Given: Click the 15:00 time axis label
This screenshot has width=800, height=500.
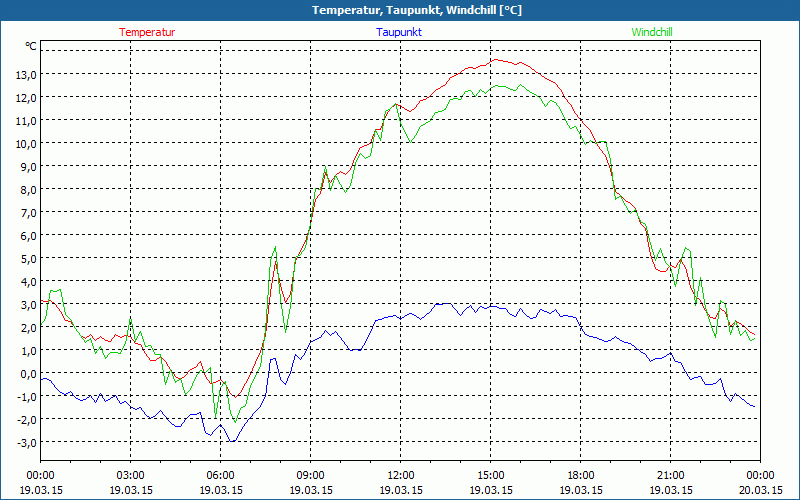Looking at the screenshot, I should coord(491,476).
